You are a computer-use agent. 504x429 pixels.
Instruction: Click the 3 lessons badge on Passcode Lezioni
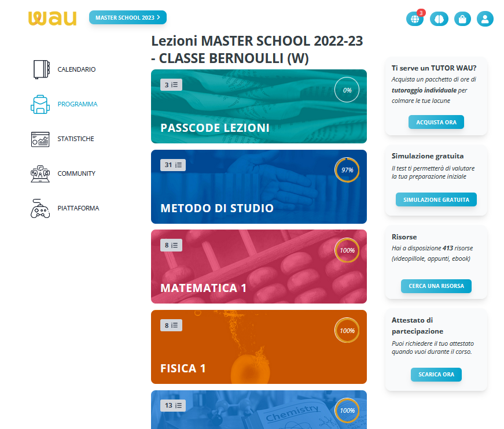pos(171,85)
